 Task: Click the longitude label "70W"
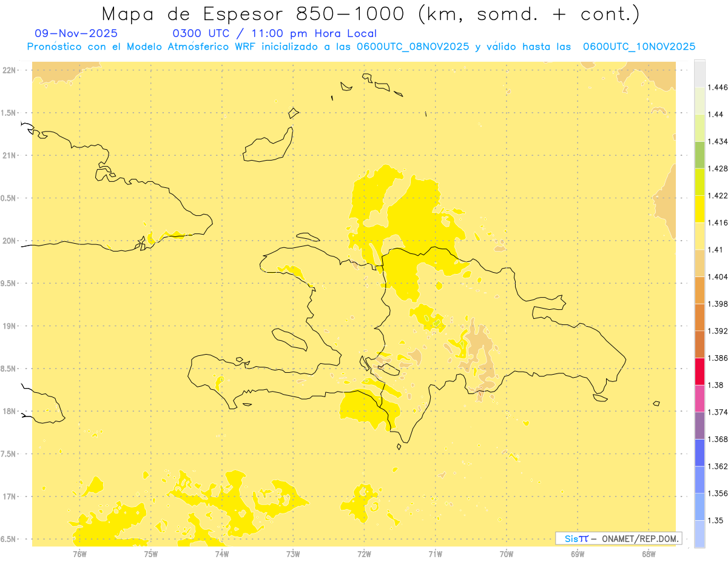click(x=507, y=554)
